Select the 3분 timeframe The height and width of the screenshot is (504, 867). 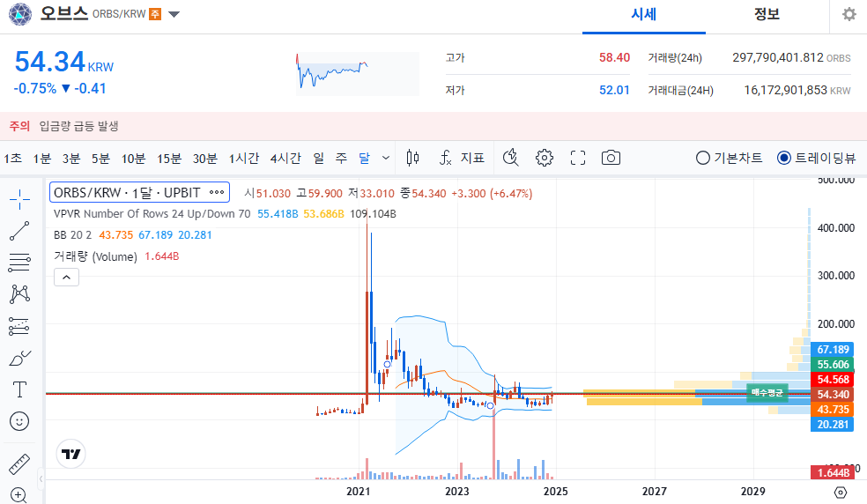pos(71,159)
